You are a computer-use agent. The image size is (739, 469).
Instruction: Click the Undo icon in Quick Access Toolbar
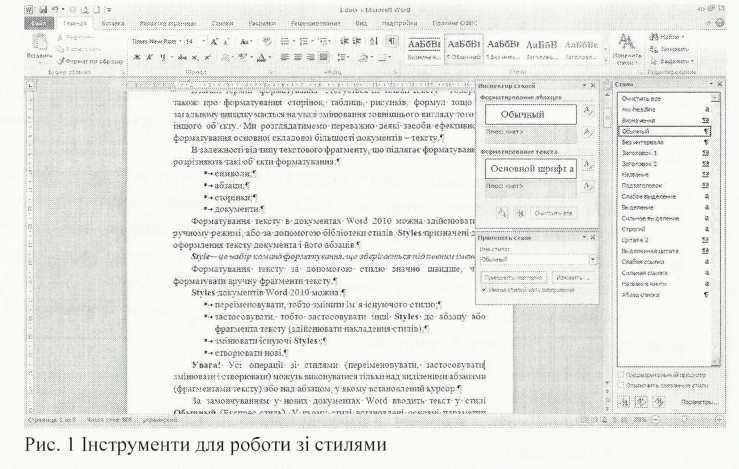(55, 9)
